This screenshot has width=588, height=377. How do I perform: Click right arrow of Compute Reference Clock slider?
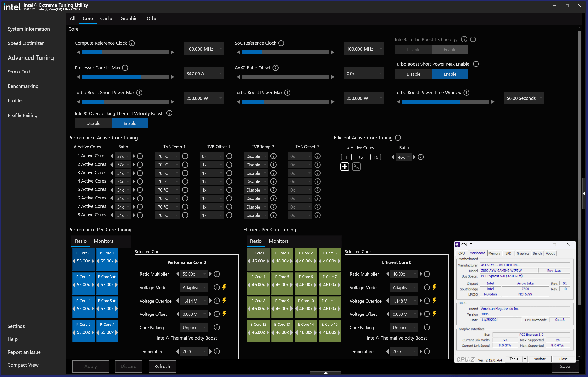[x=172, y=52]
